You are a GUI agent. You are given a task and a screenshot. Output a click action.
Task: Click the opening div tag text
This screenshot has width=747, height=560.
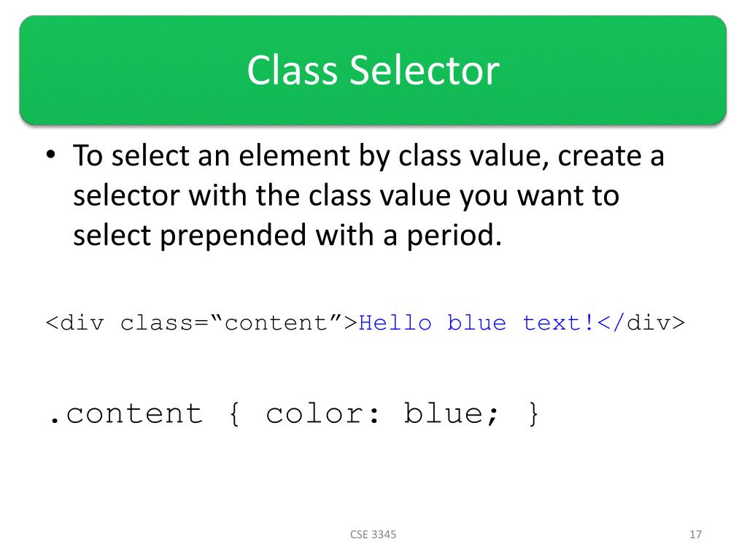coord(75,323)
